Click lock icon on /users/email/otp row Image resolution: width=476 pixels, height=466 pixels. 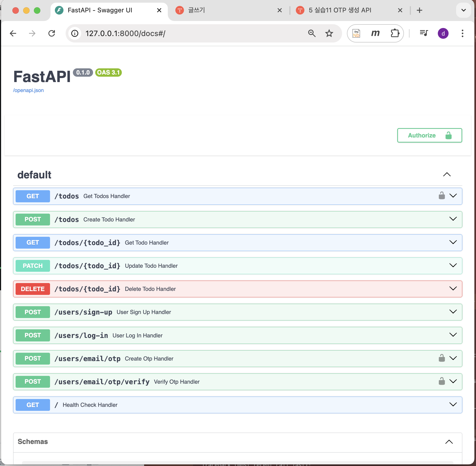(x=442, y=358)
